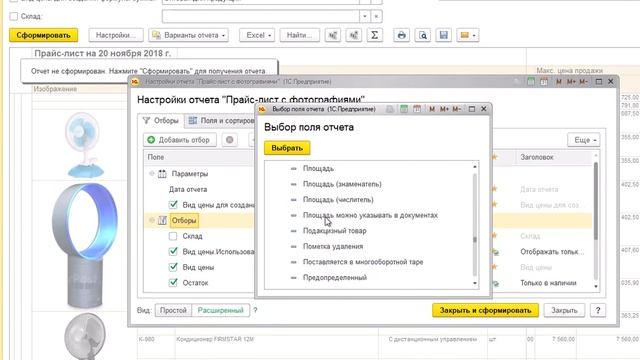This screenshot has width=640, height=360.
Task: Click the Склад input field above toolbar
Action: 260,16
